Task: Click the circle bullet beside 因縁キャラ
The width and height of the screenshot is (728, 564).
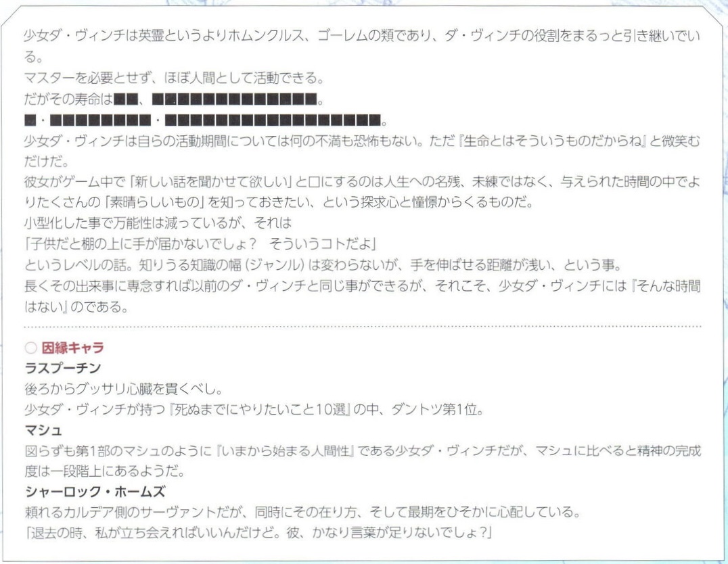Action: [x=30, y=348]
